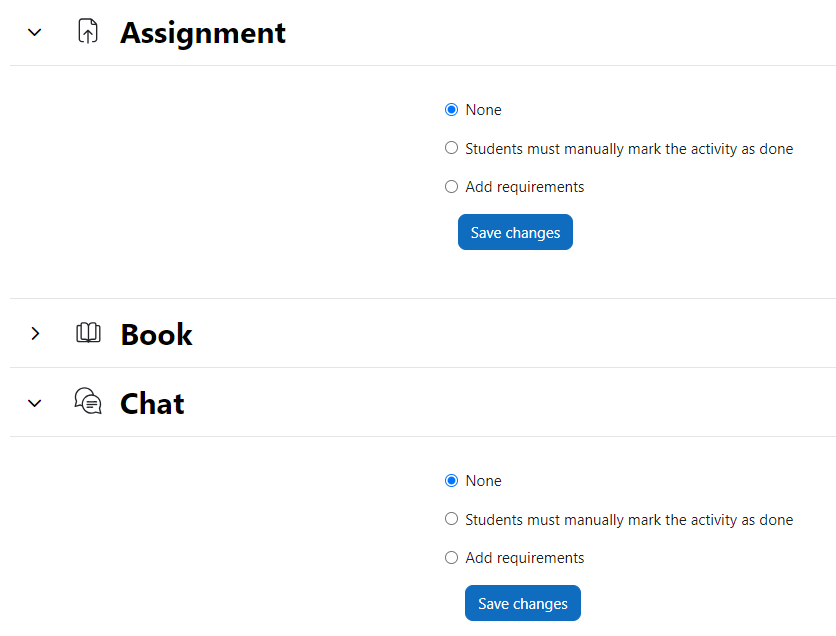Screen dimensions: 836x636
Task: Select None radio under Assignment
Action: click(452, 109)
